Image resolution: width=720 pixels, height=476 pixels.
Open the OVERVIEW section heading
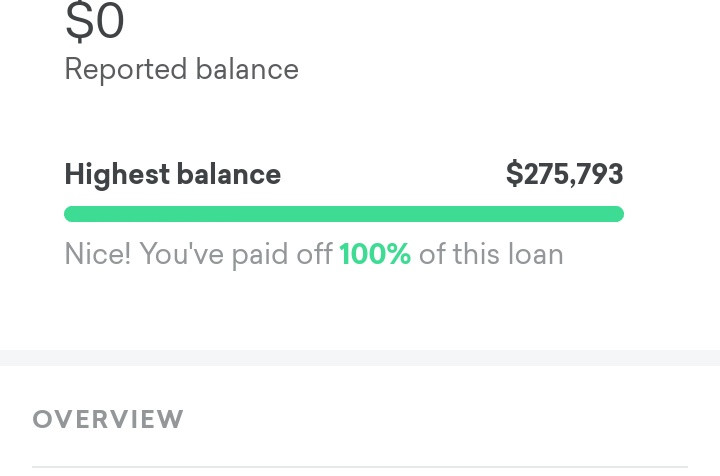(x=108, y=419)
